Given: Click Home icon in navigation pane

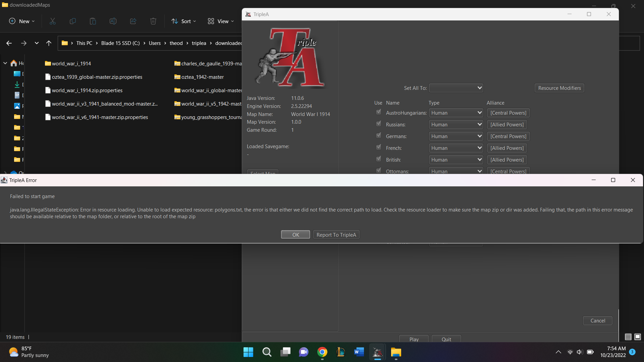Looking at the screenshot, I should pyautogui.click(x=14, y=63).
